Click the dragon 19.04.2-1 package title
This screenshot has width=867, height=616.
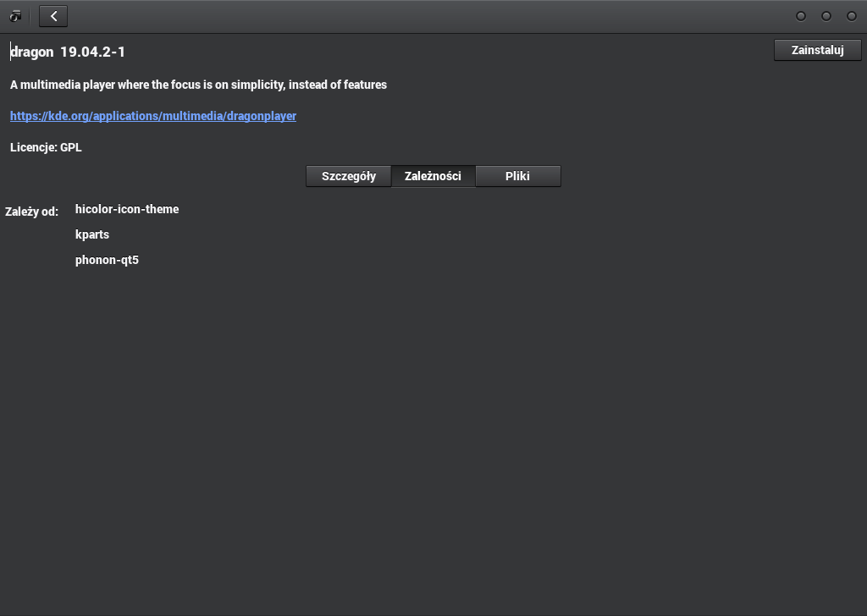click(x=68, y=52)
